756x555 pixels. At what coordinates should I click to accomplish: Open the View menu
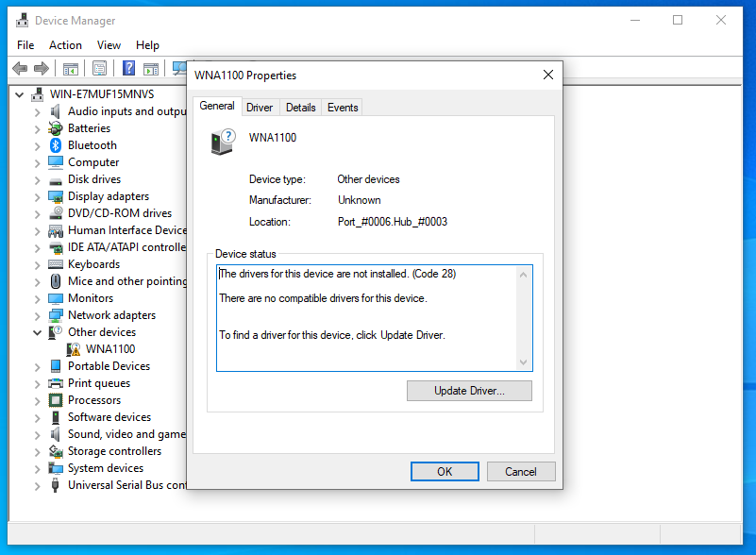pos(109,45)
